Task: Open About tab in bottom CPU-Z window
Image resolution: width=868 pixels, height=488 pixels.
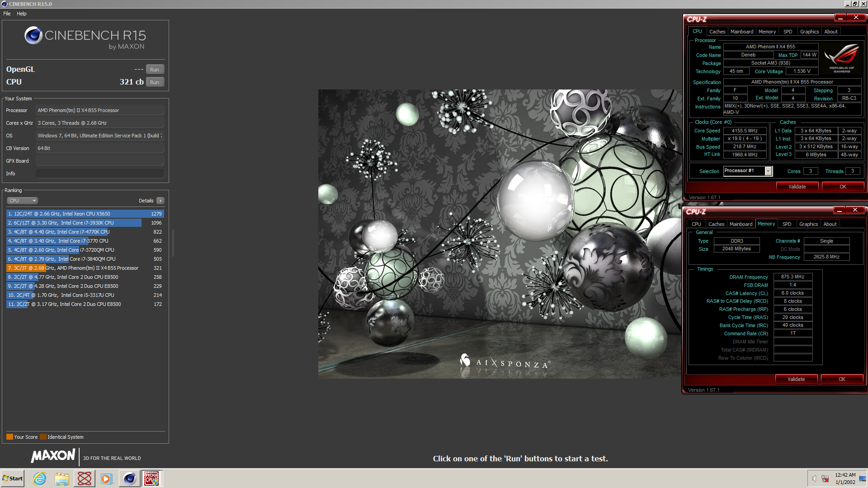Action: pos(830,224)
